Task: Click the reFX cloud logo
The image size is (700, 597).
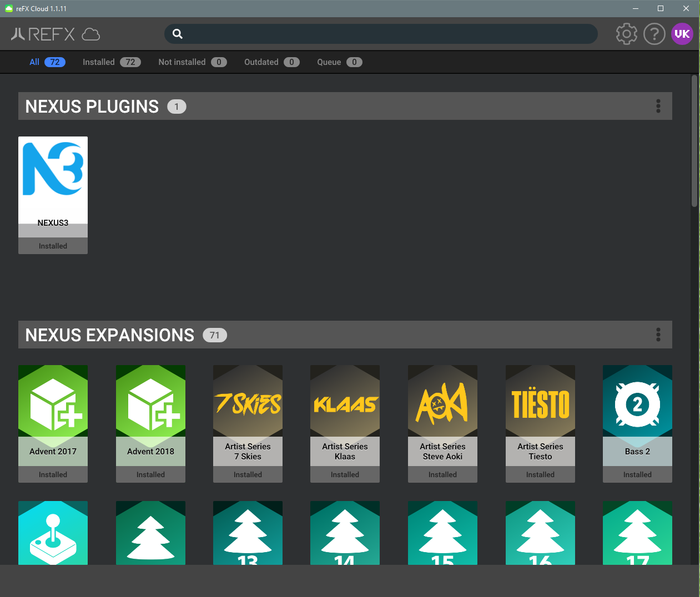Action: point(55,34)
